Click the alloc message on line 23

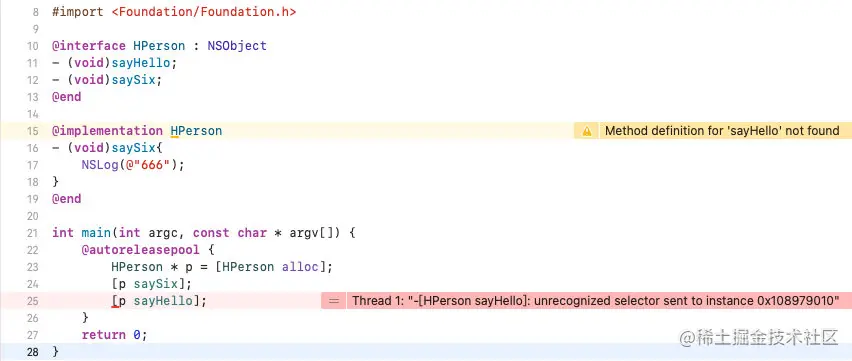point(300,267)
